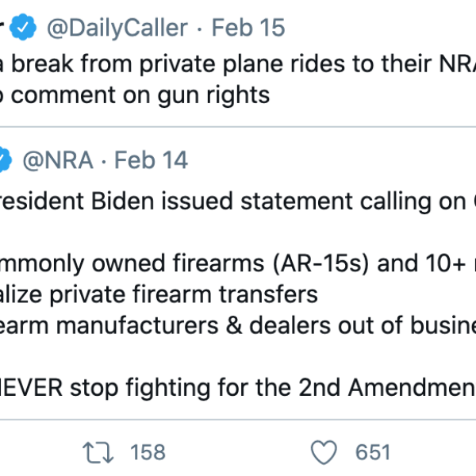Open the Feb 14 quoted tweet timestamp
The image size is (476, 476).
tap(152, 160)
